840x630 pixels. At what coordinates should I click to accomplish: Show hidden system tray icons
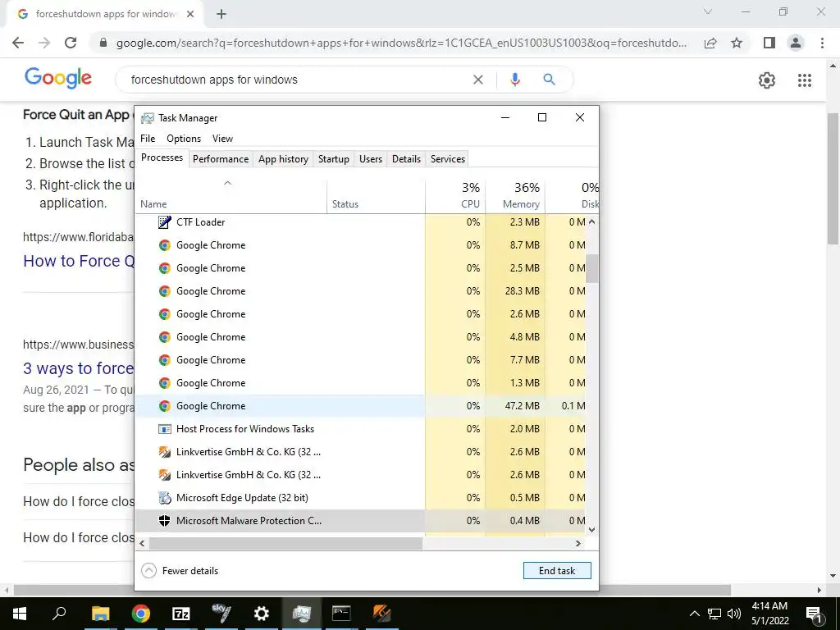694,614
